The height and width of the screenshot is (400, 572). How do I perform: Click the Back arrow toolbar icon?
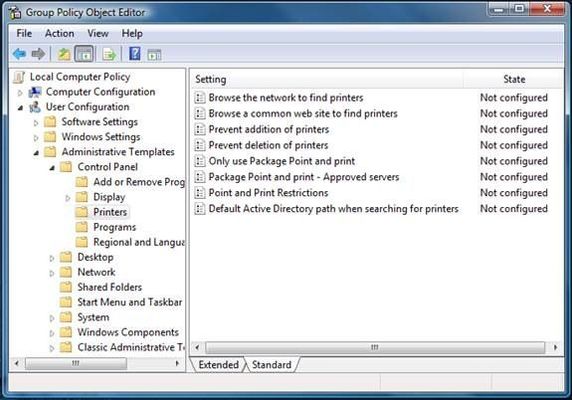click(x=20, y=54)
